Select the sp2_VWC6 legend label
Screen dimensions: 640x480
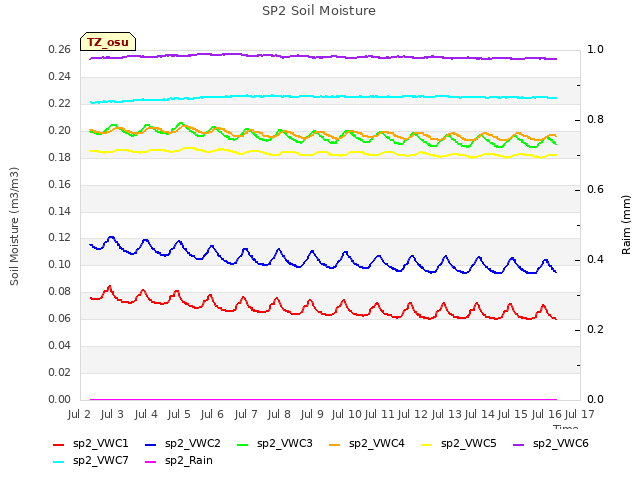click(560, 444)
